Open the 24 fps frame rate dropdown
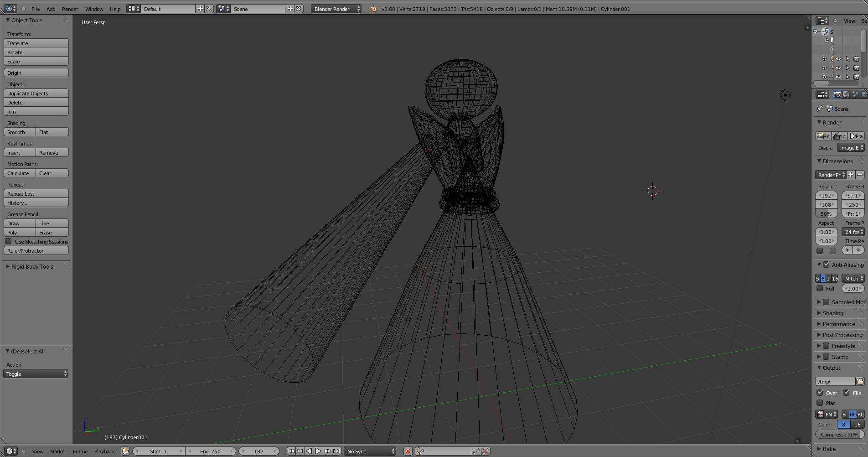This screenshot has width=868, height=457. [x=853, y=232]
